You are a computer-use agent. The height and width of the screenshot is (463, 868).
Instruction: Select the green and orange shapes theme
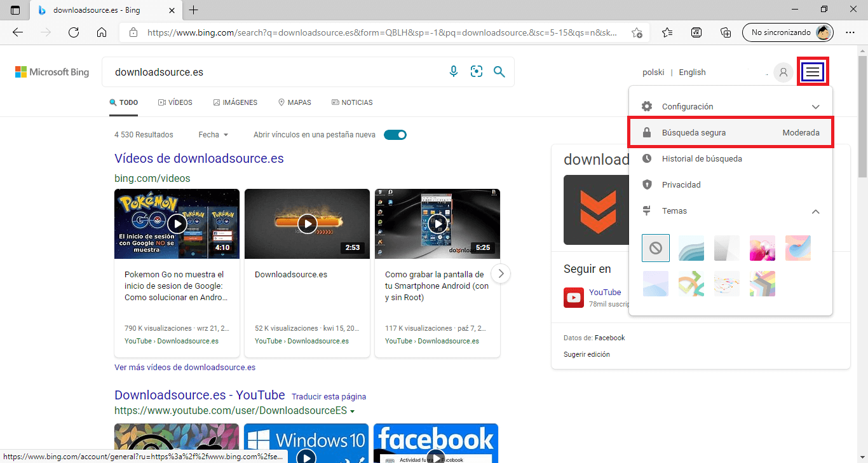(691, 284)
